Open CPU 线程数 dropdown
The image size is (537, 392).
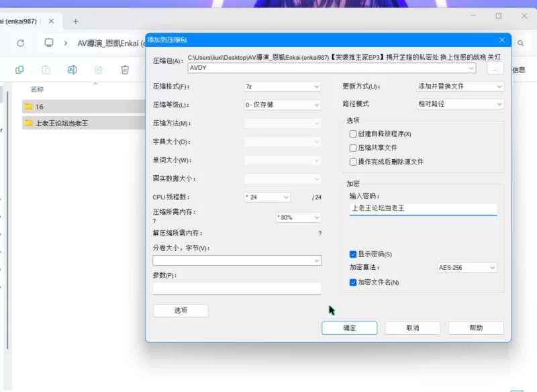pos(267,197)
